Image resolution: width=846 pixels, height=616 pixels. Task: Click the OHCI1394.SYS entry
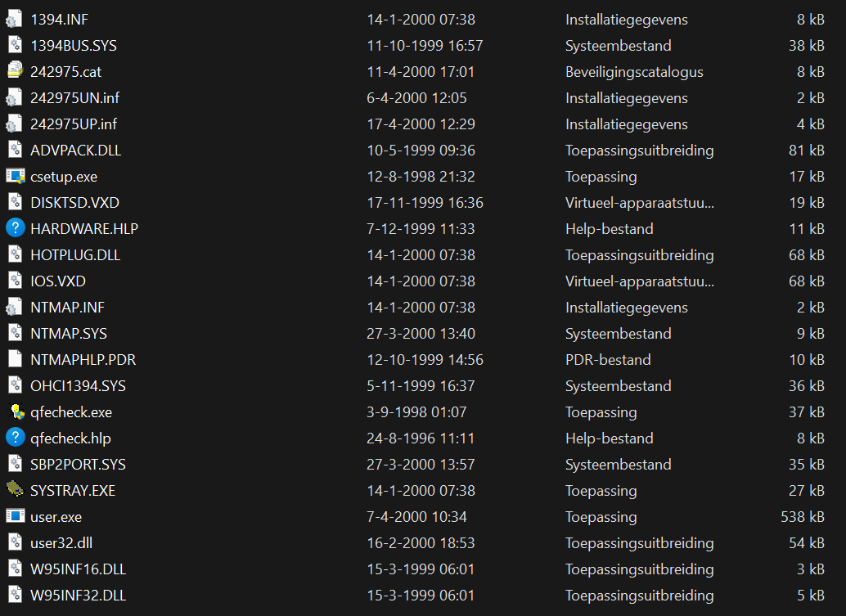(78, 385)
